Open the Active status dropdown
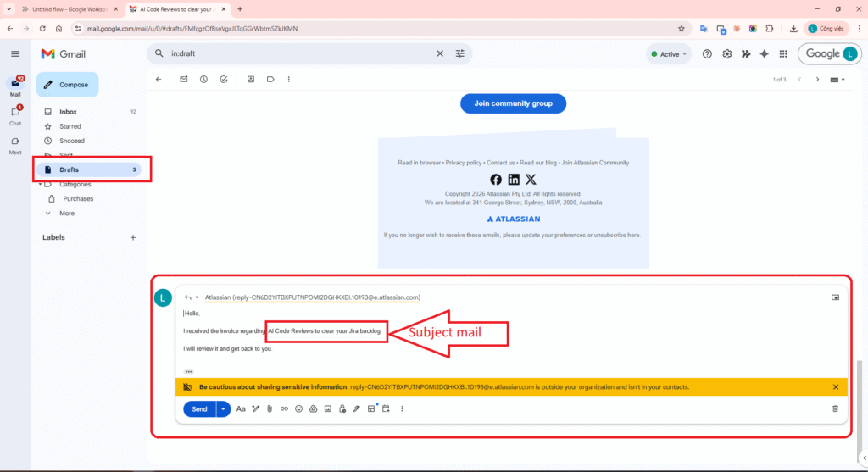The image size is (868, 472). tap(666, 53)
